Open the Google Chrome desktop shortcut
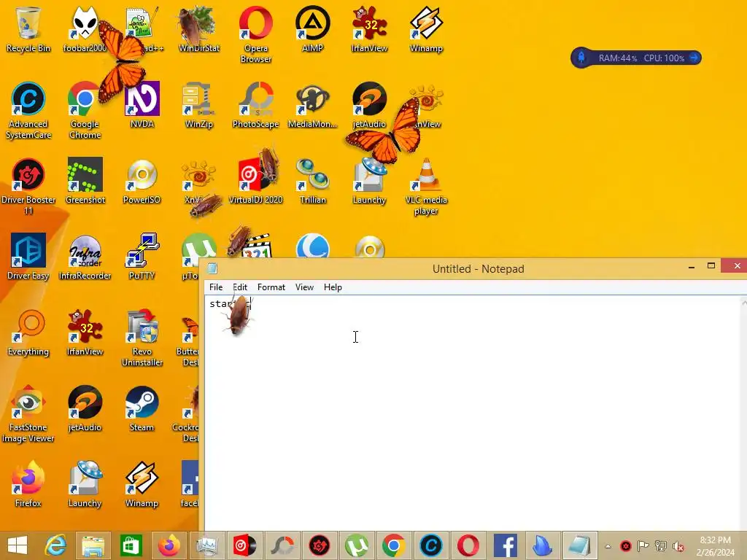This screenshot has width=747, height=560. (x=85, y=111)
